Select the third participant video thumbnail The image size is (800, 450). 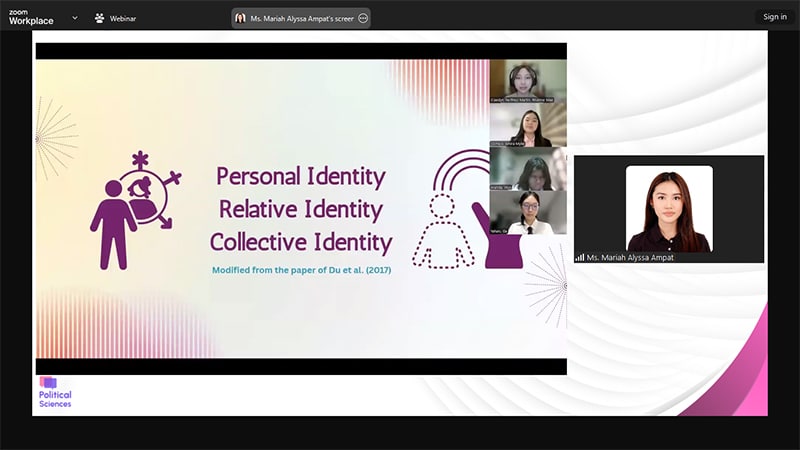528,169
